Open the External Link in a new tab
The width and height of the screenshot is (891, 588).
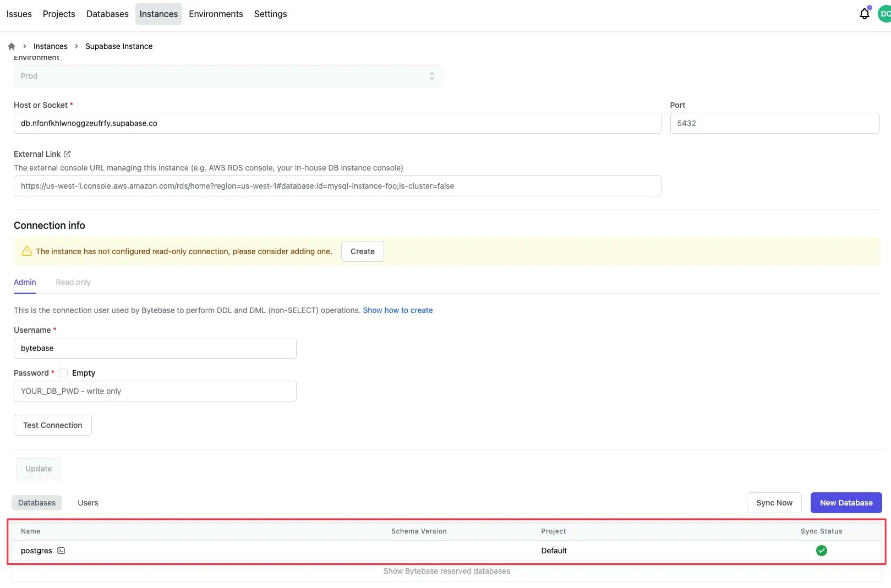click(67, 153)
